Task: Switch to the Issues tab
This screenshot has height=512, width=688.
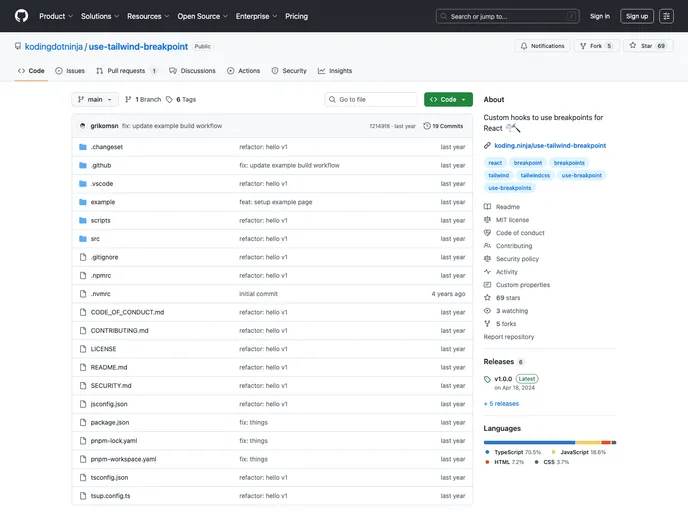Action: click(70, 71)
